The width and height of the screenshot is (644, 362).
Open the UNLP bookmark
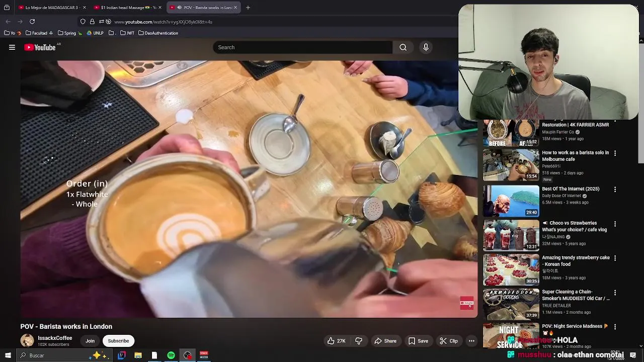click(x=95, y=33)
